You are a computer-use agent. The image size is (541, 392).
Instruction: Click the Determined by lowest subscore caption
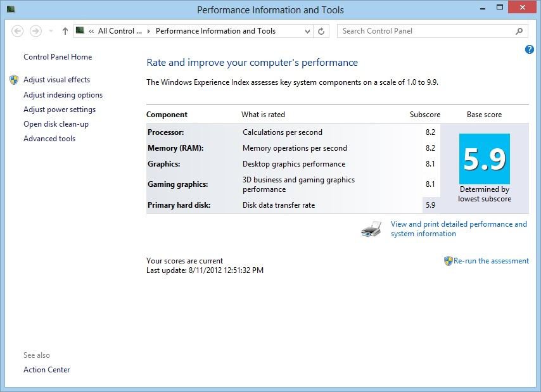click(485, 194)
